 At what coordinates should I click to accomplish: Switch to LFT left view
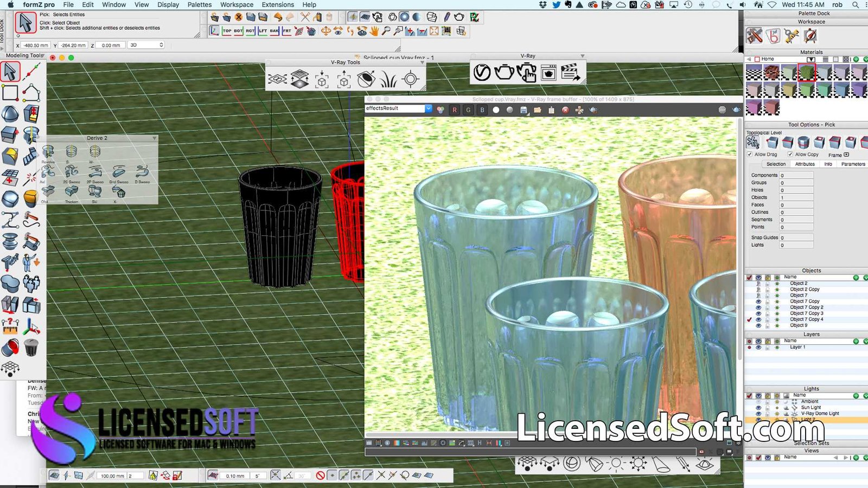263,31
